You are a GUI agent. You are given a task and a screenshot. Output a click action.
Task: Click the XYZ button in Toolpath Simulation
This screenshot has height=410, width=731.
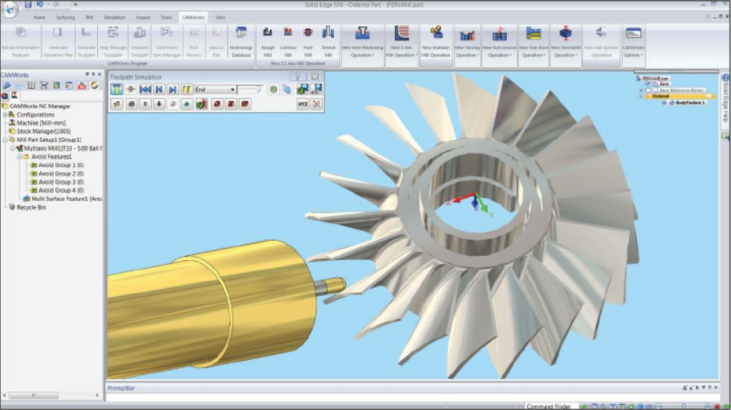click(x=303, y=104)
